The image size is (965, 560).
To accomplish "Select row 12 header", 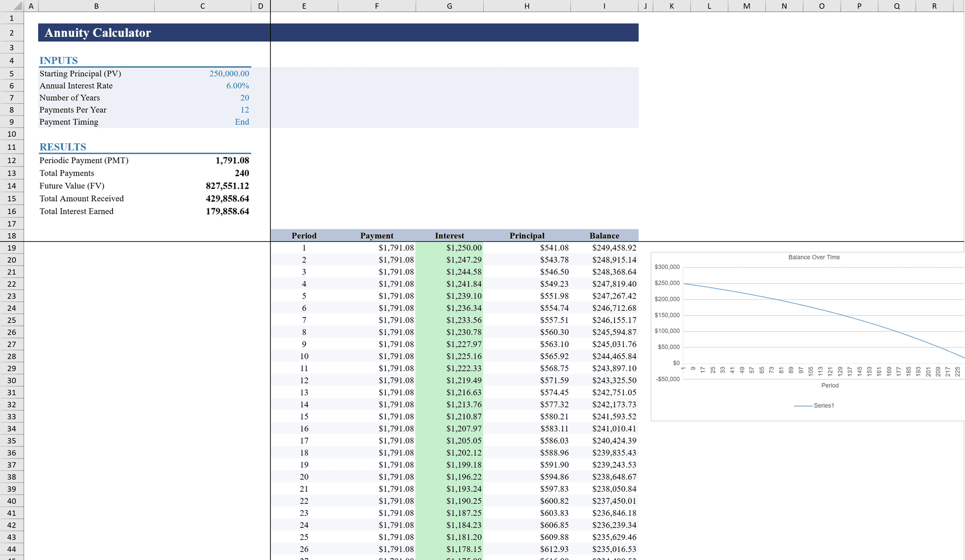I will click(12, 160).
